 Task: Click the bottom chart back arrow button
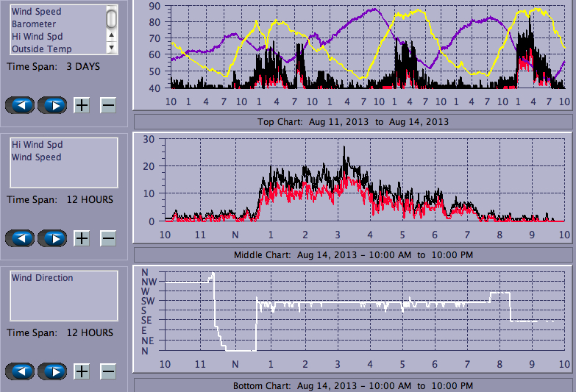(x=20, y=371)
